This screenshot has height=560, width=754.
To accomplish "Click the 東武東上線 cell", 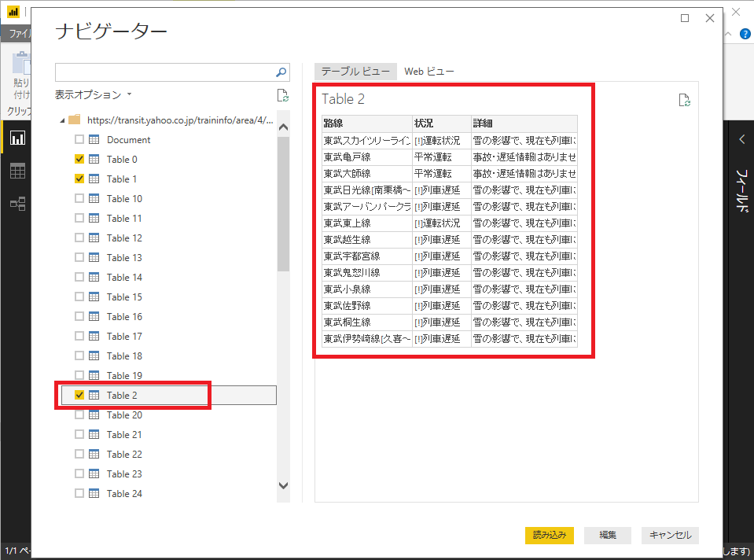I will [367, 223].
